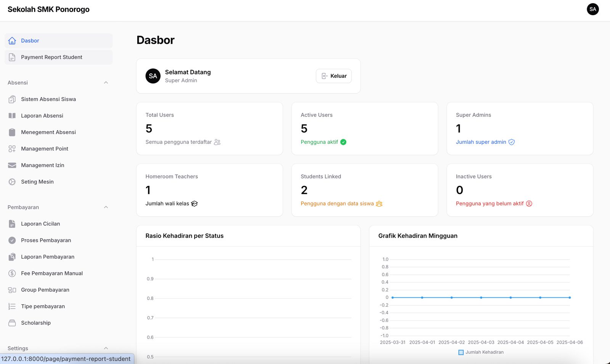
Task: Click the Laporan Absensi book icon
Action: pos(12,116)
